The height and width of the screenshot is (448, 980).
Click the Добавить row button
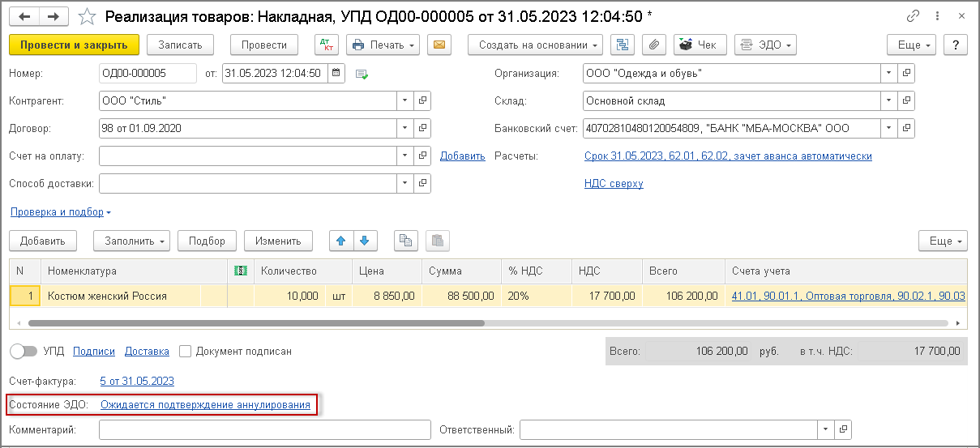pyautogui.click(x=43, y=241)
